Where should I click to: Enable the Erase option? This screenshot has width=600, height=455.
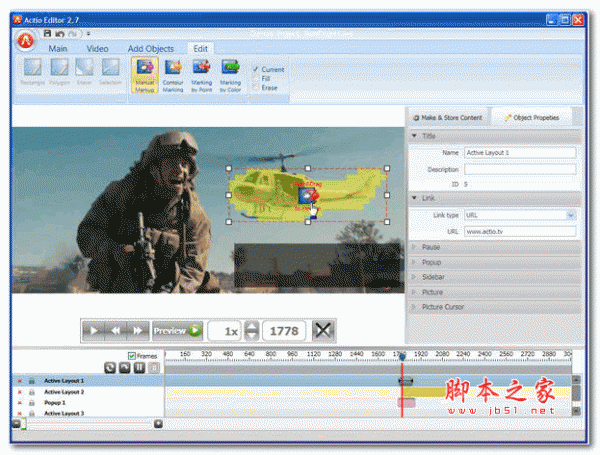point(265,88)
